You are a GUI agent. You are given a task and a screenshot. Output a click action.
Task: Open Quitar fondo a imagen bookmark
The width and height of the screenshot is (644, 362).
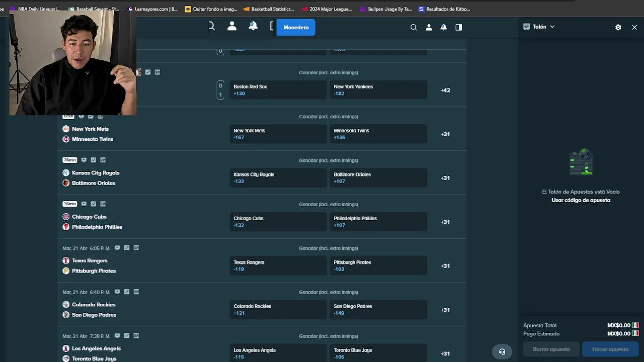tap(211, 9)
